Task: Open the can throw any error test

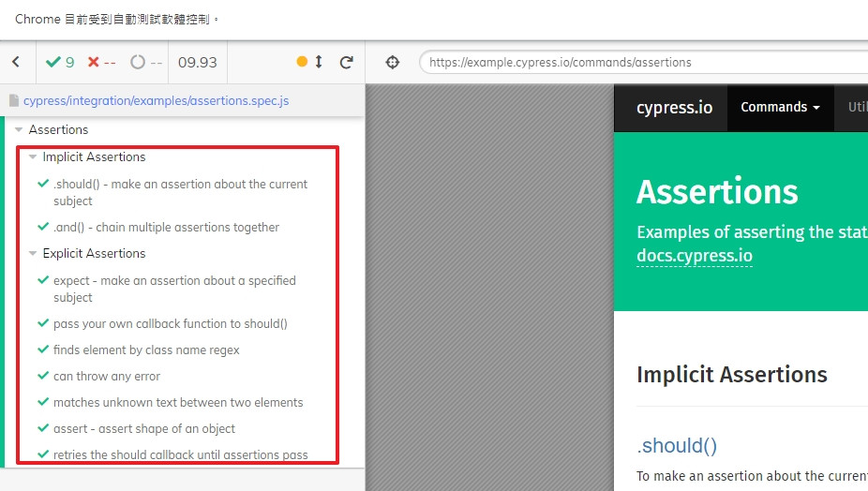Action: tap(107, 376)
